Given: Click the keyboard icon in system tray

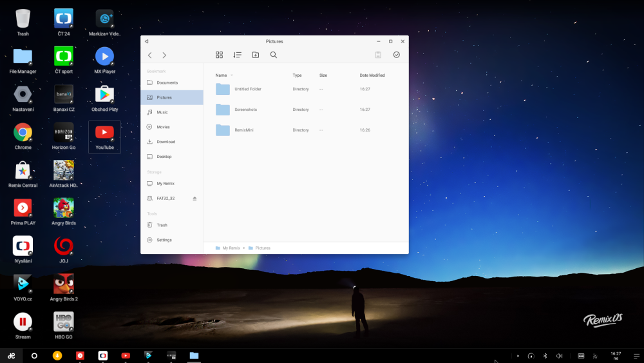Looking at the screenshot, I should click(x=581, y=356).
